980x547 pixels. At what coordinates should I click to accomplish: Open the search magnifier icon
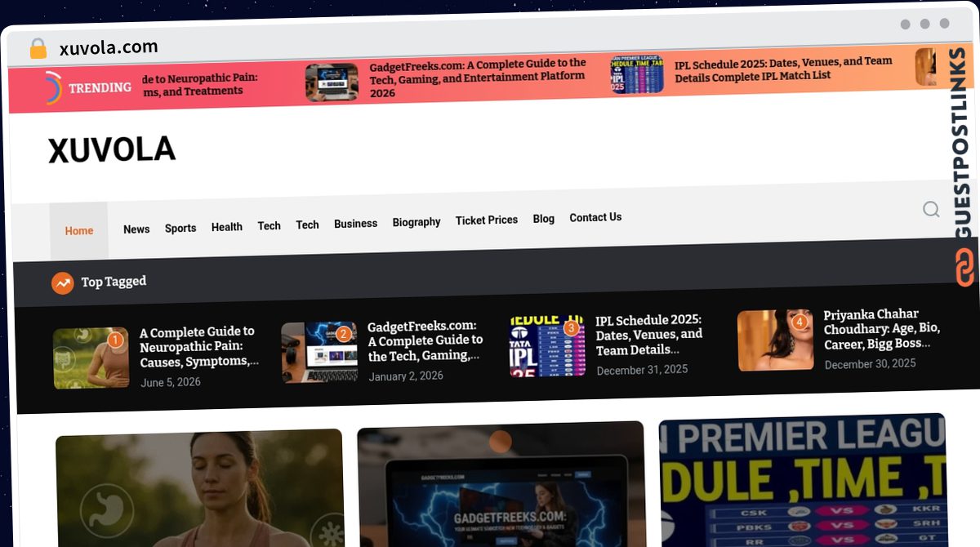click(x=931, y=210)
